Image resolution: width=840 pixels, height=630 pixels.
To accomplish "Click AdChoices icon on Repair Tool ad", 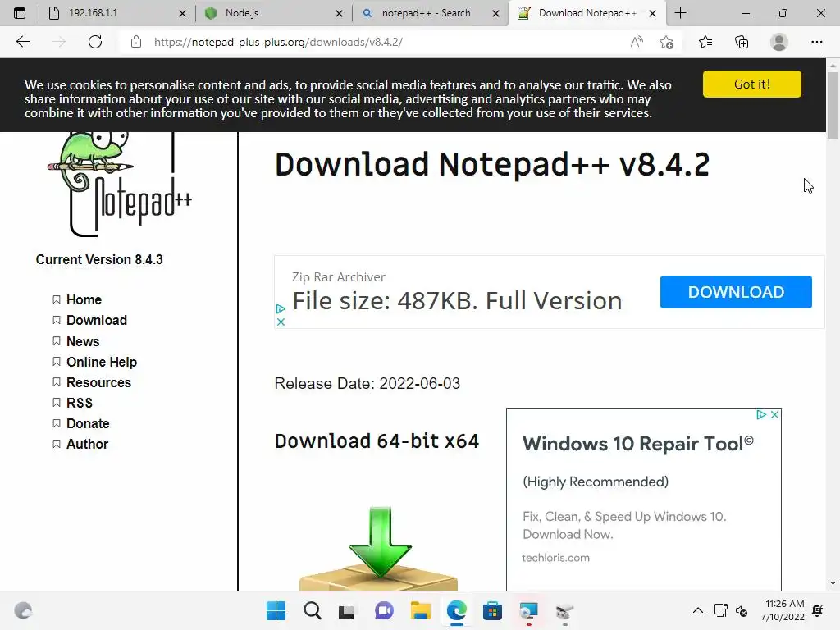I will (x=761, y=414).
